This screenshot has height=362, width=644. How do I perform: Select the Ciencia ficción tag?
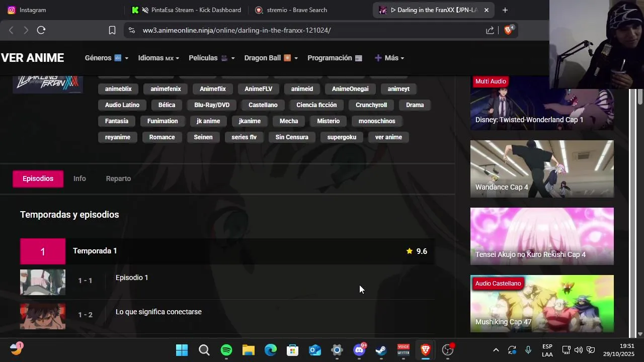coord(316,105)
